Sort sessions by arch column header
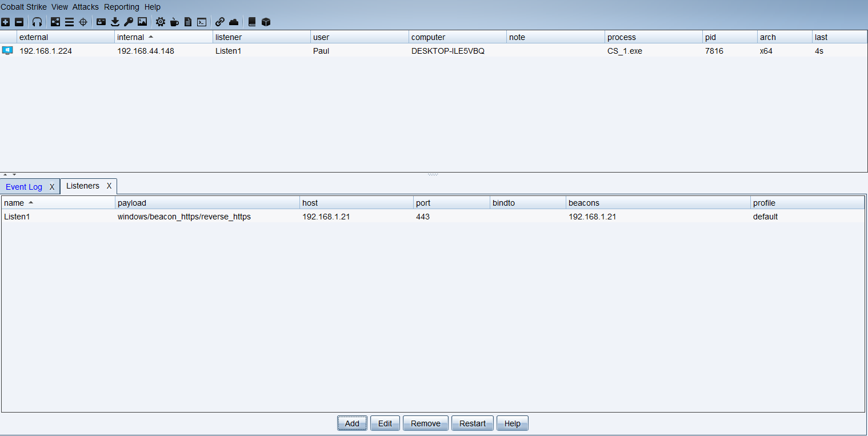 785,37
